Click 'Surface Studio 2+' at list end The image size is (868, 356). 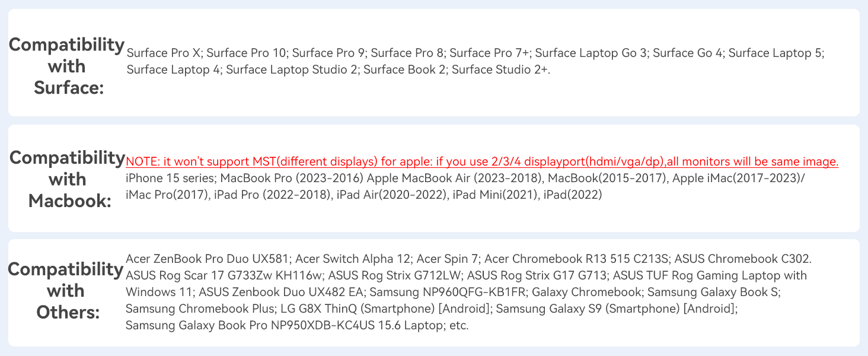[x=500, y=69]
